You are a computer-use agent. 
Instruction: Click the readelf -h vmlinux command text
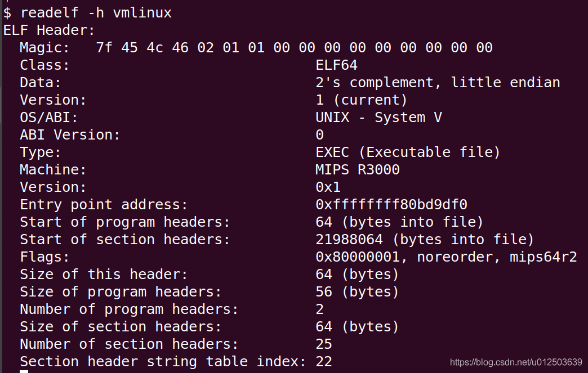click(96, 13)
